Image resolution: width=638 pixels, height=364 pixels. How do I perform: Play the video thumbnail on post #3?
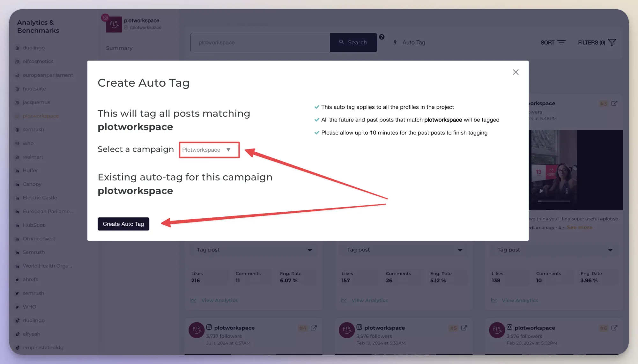point(541,191)
